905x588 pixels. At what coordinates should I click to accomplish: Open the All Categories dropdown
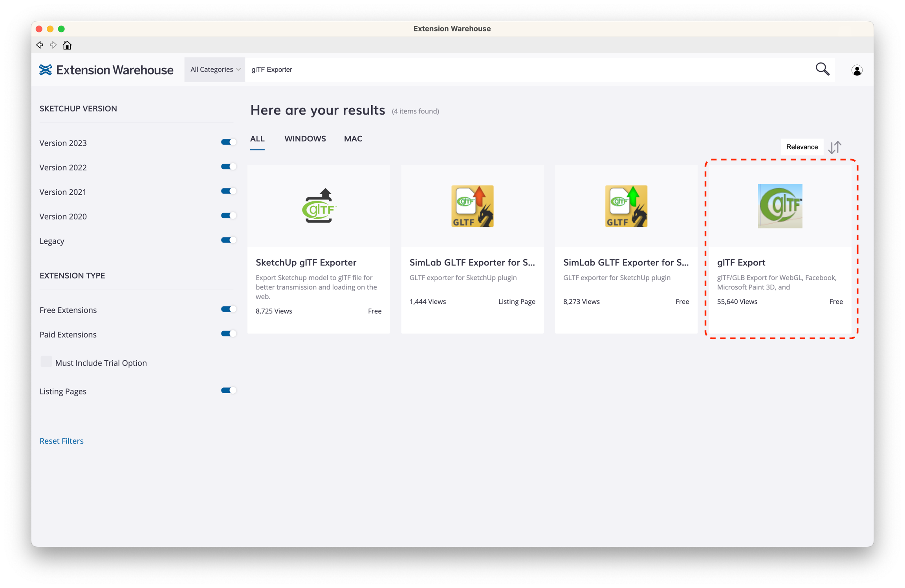[215, 69]
